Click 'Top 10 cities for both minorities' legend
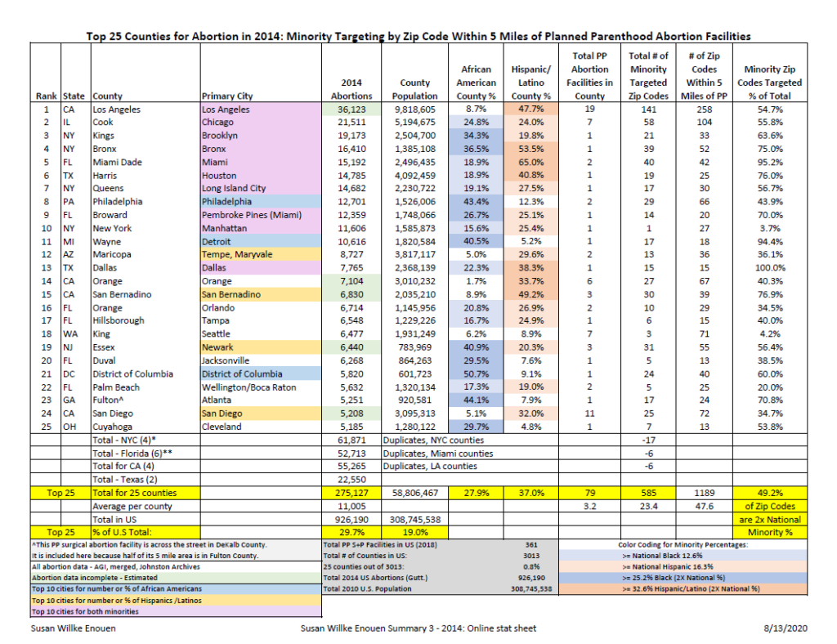The image size is (837, 644). tap(177, 611)
